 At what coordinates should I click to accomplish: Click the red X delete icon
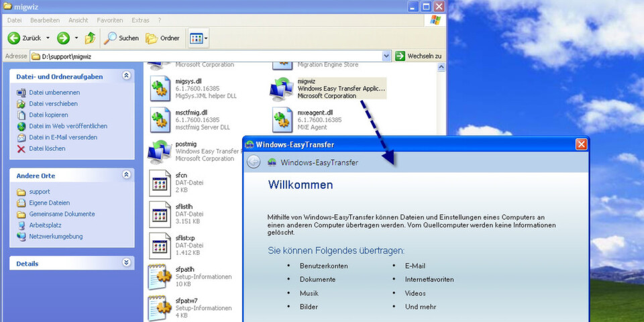coord(21,149)
